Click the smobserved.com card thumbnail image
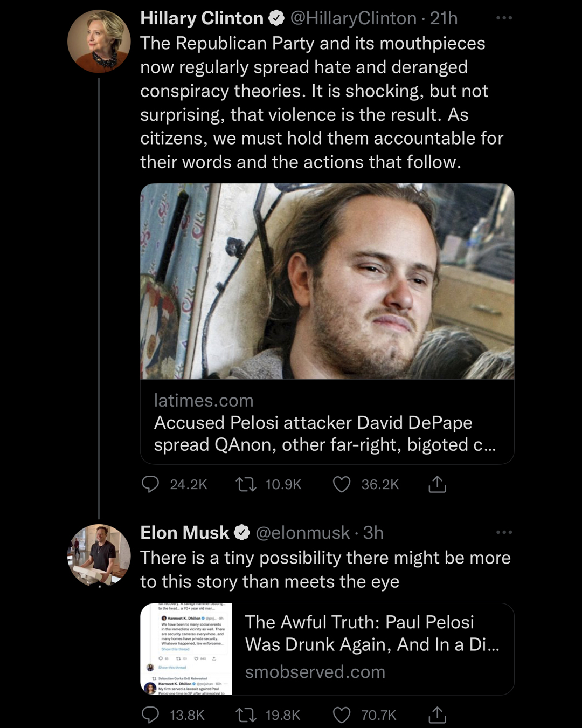Image resolution: width=582 pixels, height=728 pixels. pos(186,649)
